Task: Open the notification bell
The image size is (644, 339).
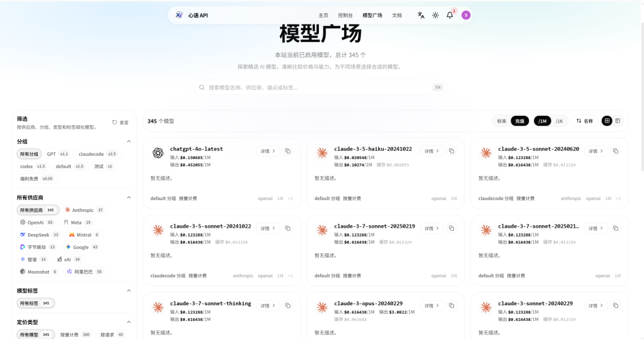Action: [x=450, y=15]
